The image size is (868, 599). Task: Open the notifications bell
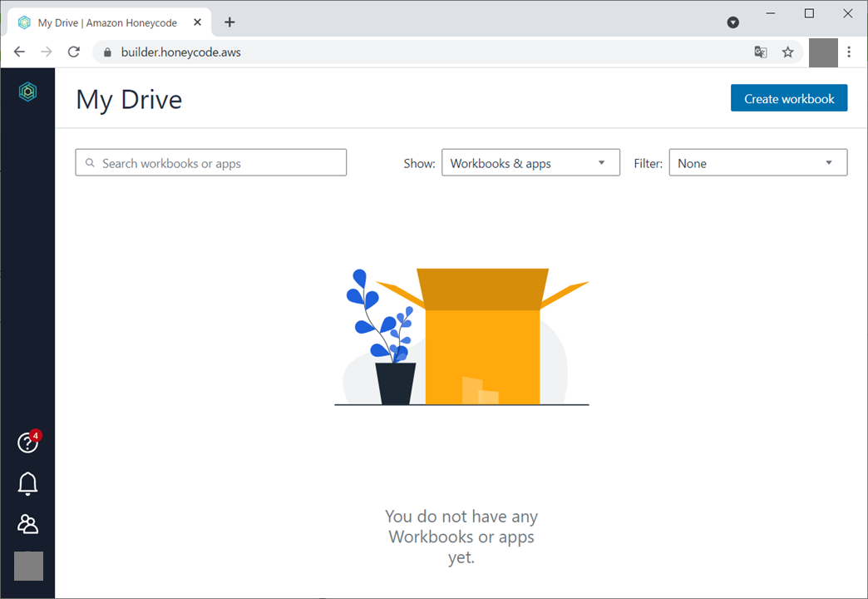point(27,483)
